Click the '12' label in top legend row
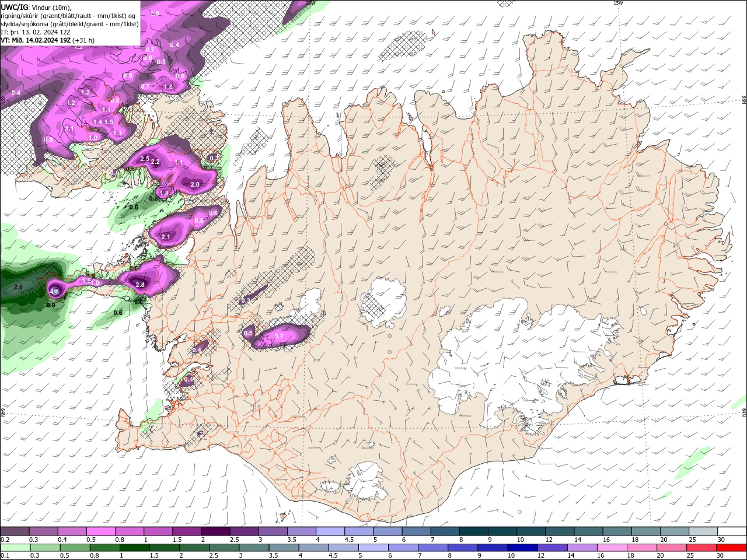The height and width of the screenshot is (560, 747). click(549, 540)
